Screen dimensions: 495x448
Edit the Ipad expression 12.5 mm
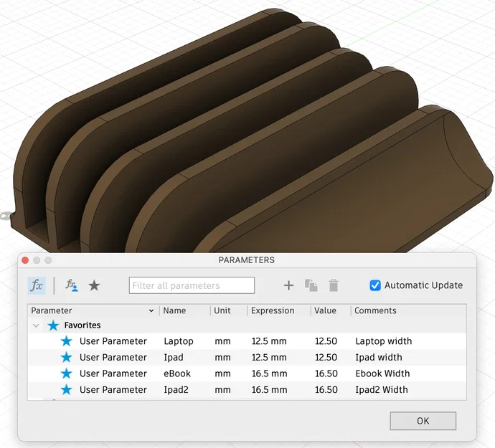269,357
